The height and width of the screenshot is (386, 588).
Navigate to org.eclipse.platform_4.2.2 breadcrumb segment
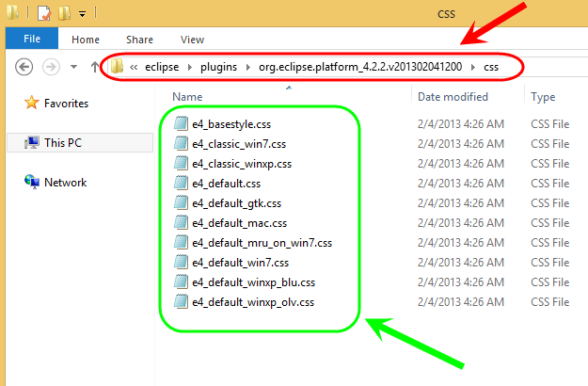click(360, 67)
